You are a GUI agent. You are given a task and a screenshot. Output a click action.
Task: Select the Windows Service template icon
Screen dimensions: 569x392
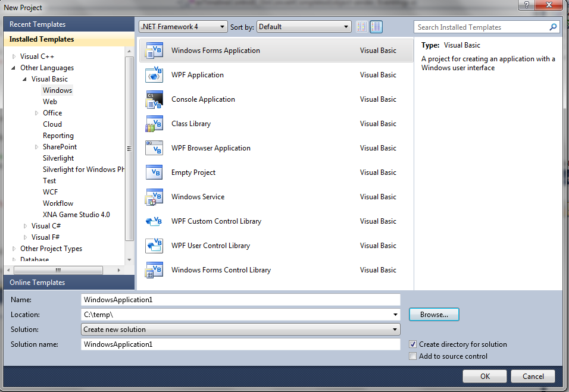click(154, 196)
